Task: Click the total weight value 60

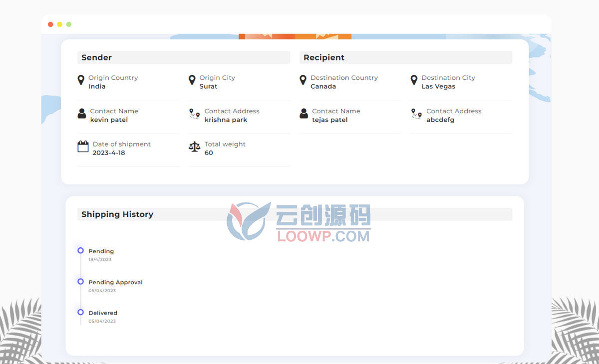Action: click(209, 153)
